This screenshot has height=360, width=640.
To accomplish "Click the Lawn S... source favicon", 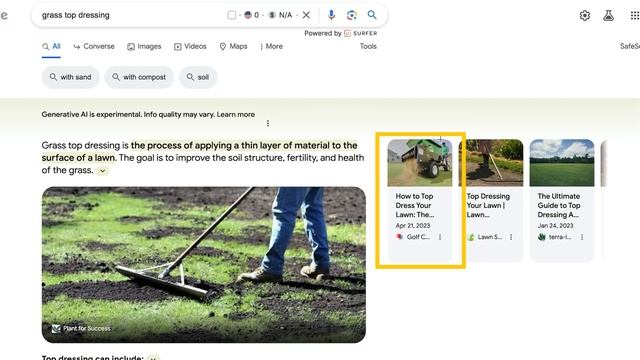I will click(x=471, y=237).
